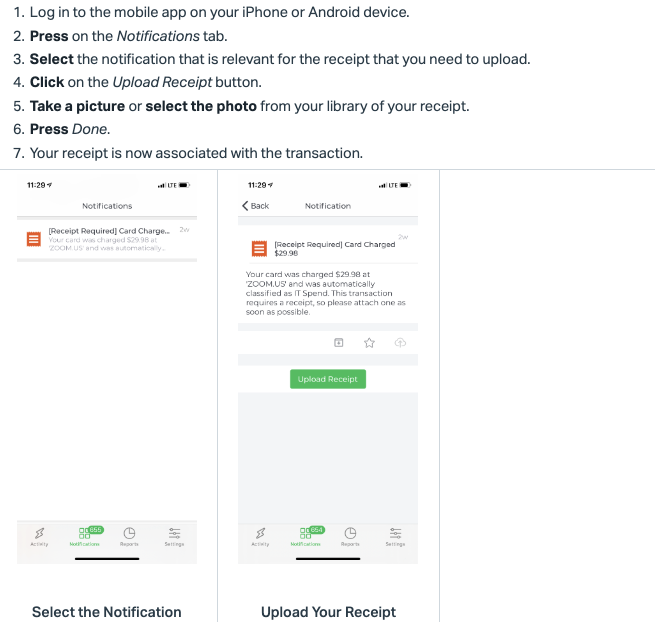Viewport: 655px width, 622px height.
Task: Open Notifications tab with 654 badge
Action: pyautogui.click(x=306, y=536)
